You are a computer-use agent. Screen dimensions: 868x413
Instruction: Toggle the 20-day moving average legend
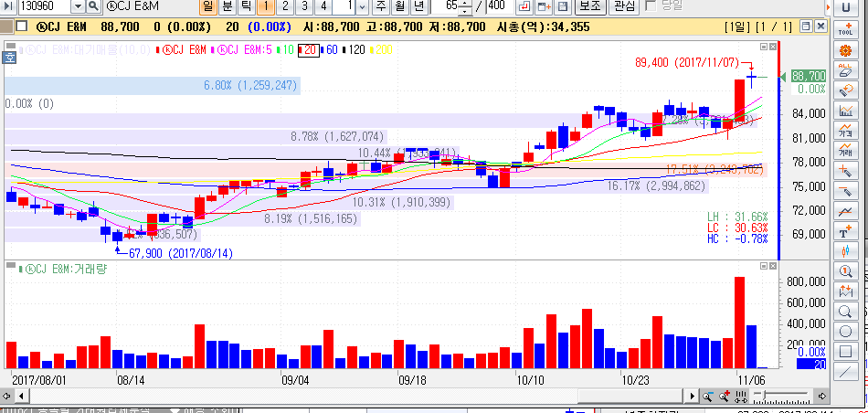[310, 49]
